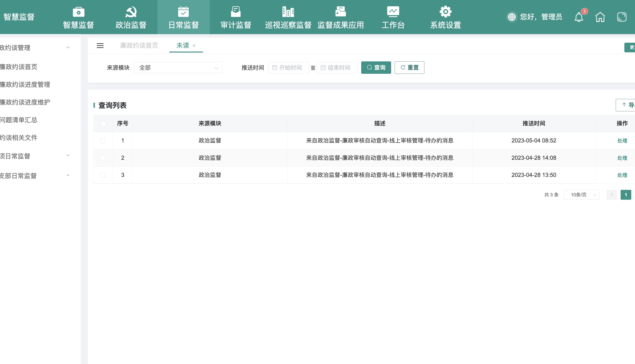Click the 描述 column header
635x364 pixels.
click(379, 124)
